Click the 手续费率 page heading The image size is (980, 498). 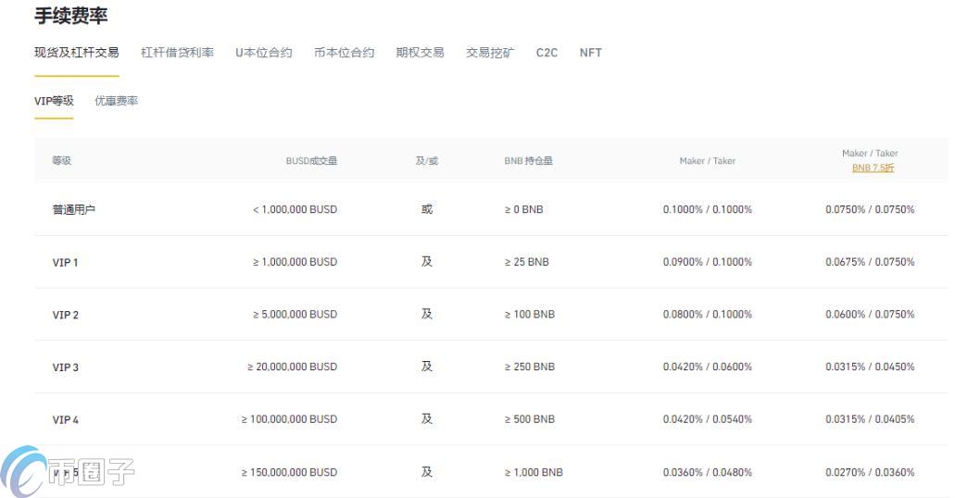coord(70,16)
